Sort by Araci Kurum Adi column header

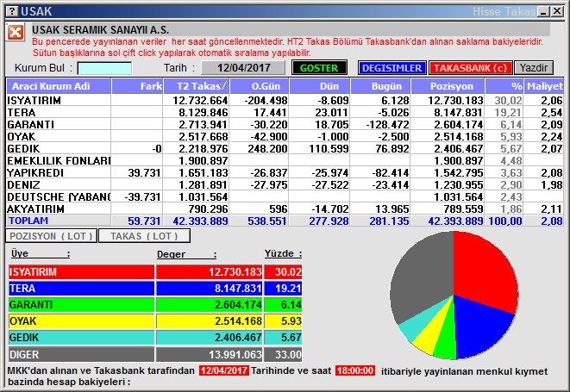(x=59, y=86)
